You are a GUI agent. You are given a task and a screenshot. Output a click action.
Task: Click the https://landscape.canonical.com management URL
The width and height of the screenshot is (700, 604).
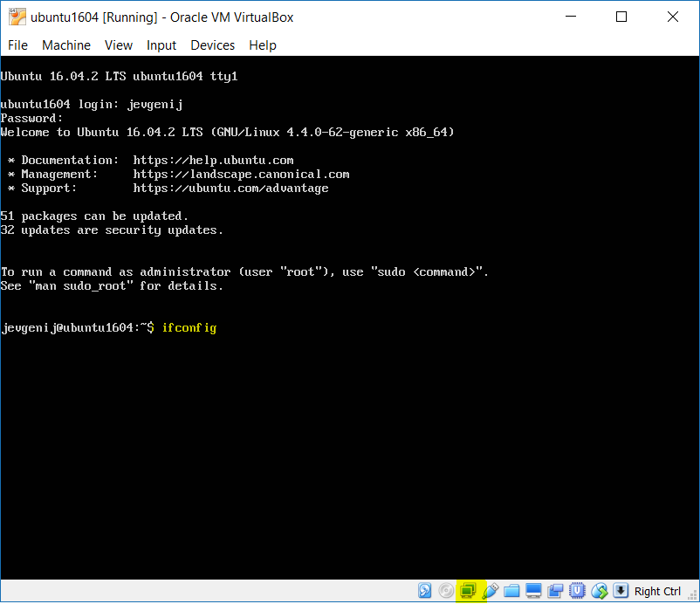pos(241,174)
